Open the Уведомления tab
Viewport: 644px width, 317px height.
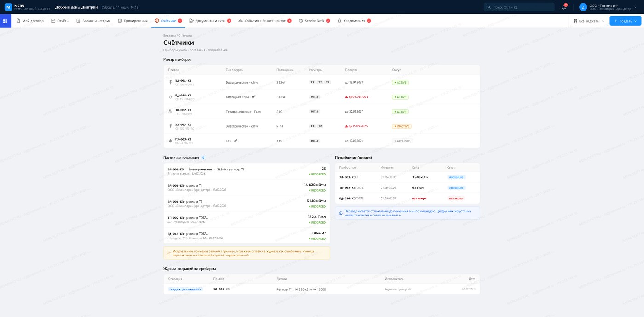coord(354,21)
